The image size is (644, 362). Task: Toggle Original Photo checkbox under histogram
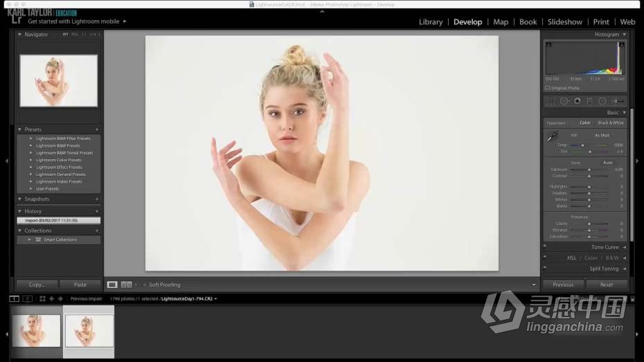(547, 88)
